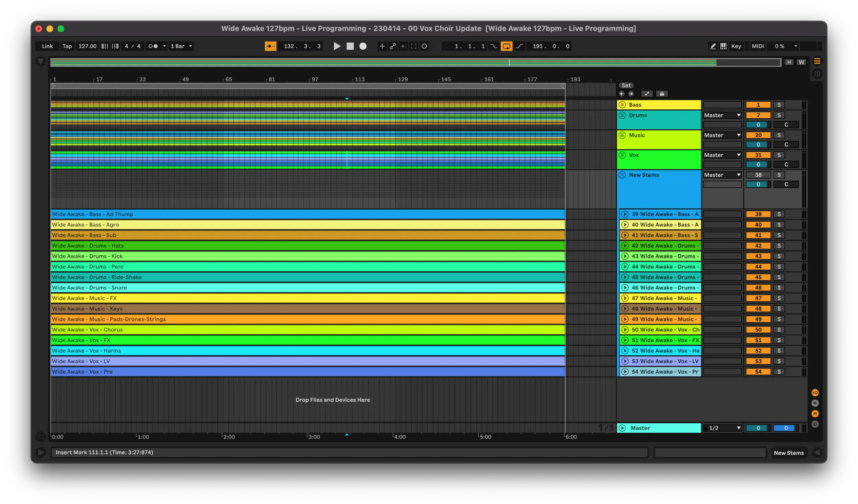Click the Tap tempo button
The height and width of the screenshot is (504, 858).
click(x=67, y=46)
